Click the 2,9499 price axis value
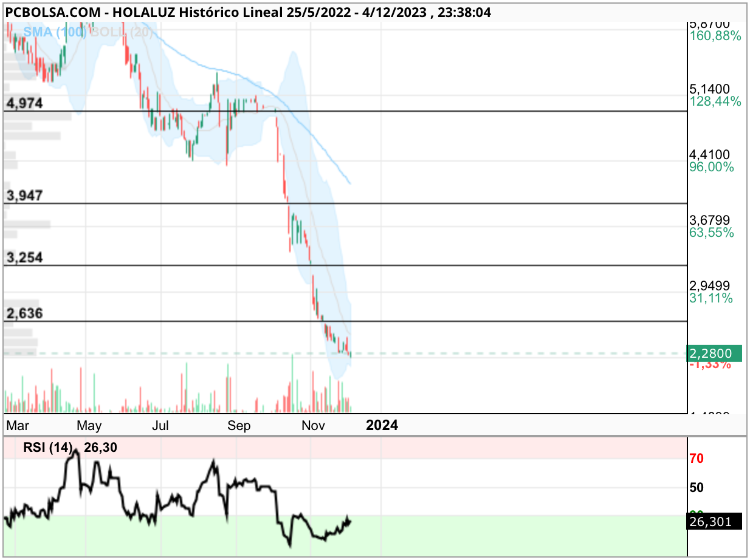The height and width of the screenshot is (560, 750). coord(710,285)
